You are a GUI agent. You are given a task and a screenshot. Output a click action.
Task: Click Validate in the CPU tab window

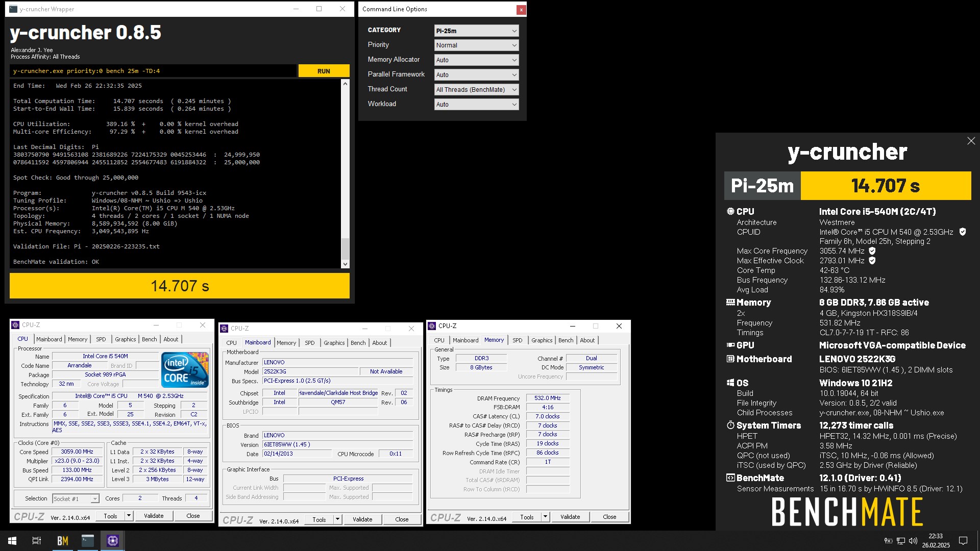click(154, 516)
